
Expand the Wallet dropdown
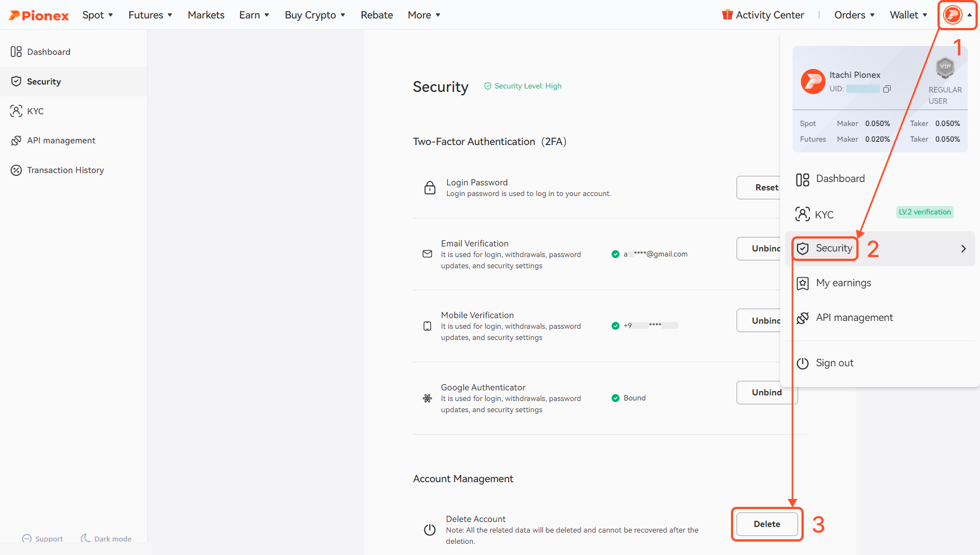pos(908,15)
